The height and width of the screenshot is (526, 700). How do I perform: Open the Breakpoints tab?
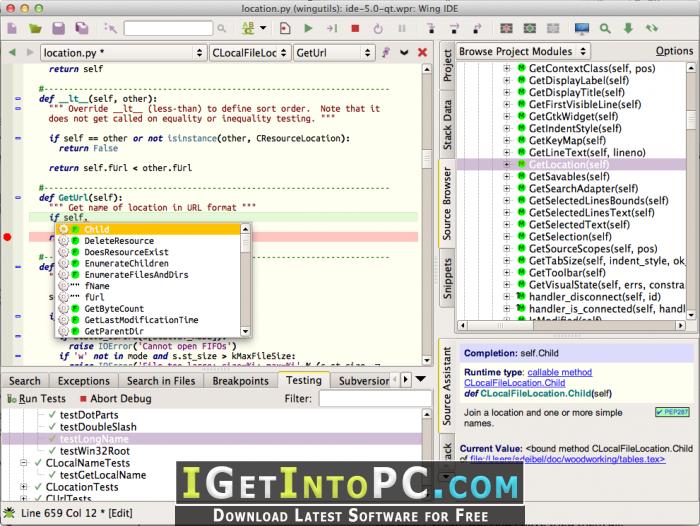click(240, 381)
